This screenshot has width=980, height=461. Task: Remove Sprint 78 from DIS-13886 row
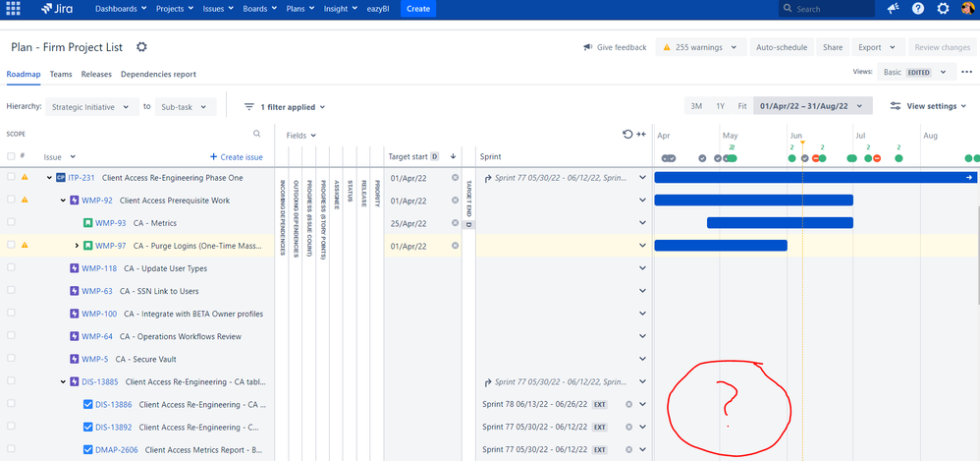[629, 404]
